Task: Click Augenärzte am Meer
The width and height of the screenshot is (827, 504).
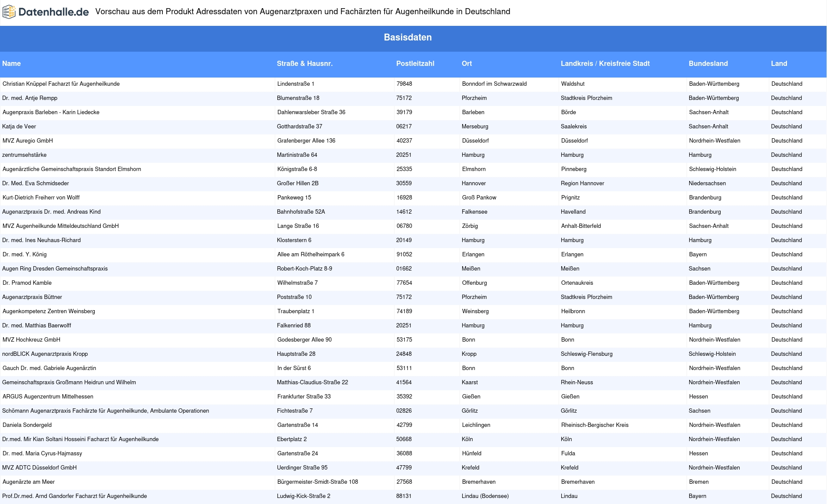Action: [x=28, y=482]
